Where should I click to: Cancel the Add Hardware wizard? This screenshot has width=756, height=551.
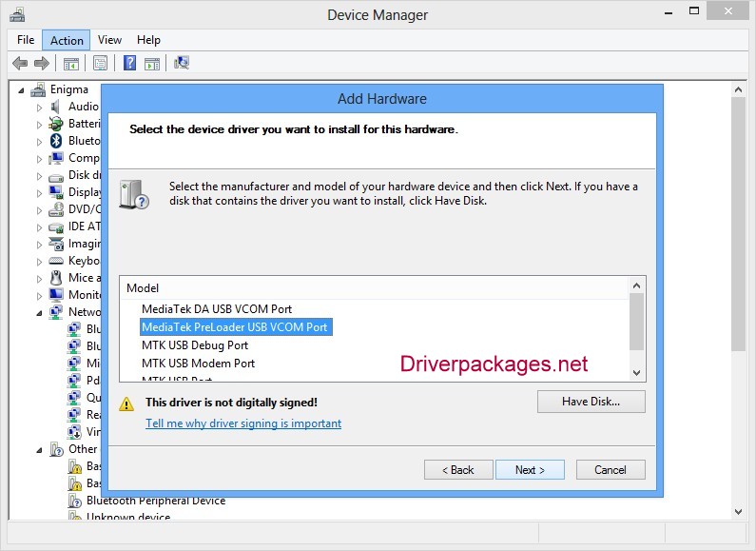pos(611,470)
